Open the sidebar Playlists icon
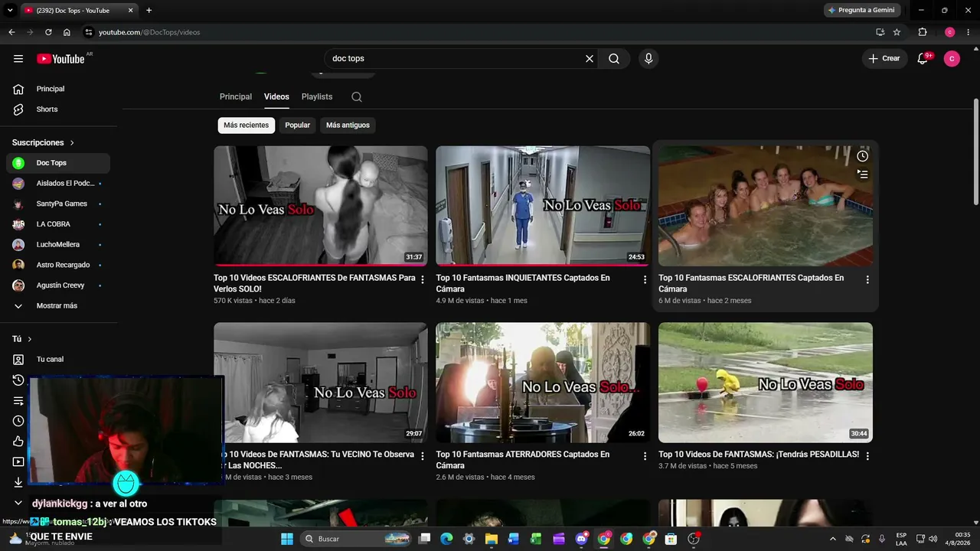 pyautogui.click(x=18, y=401)
